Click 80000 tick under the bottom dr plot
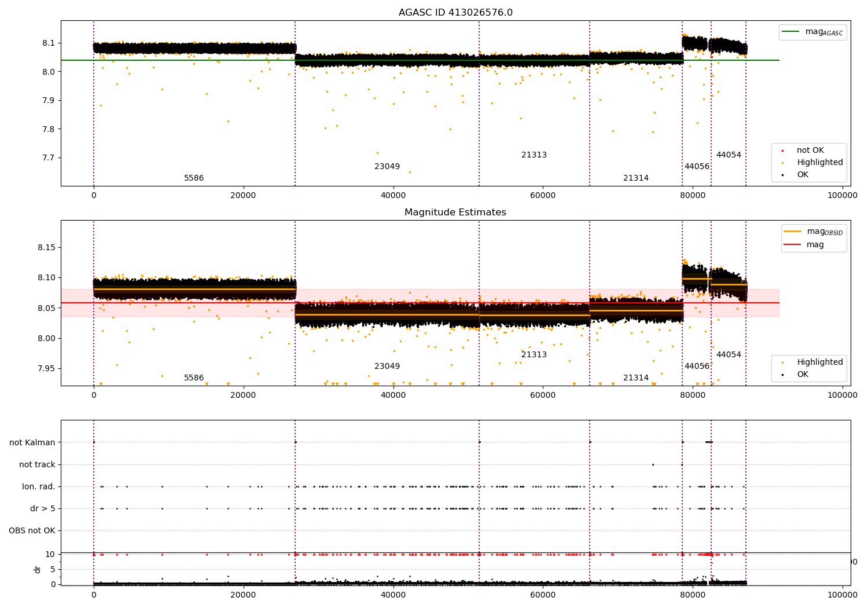This screenshot has height=608, width=868. coord(693,595)
